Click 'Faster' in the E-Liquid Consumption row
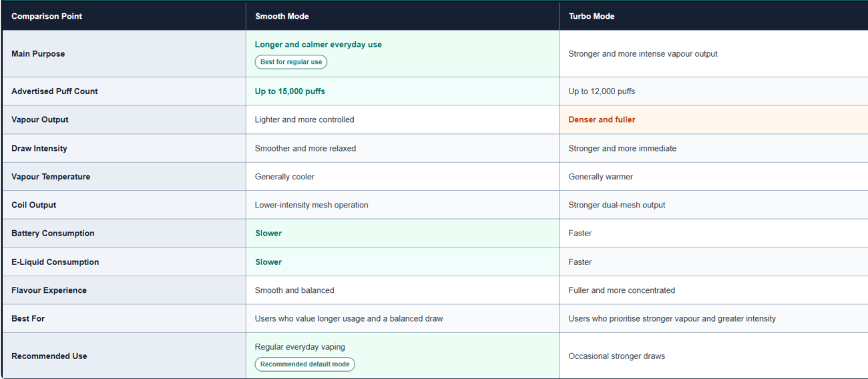 click(580, 262)
